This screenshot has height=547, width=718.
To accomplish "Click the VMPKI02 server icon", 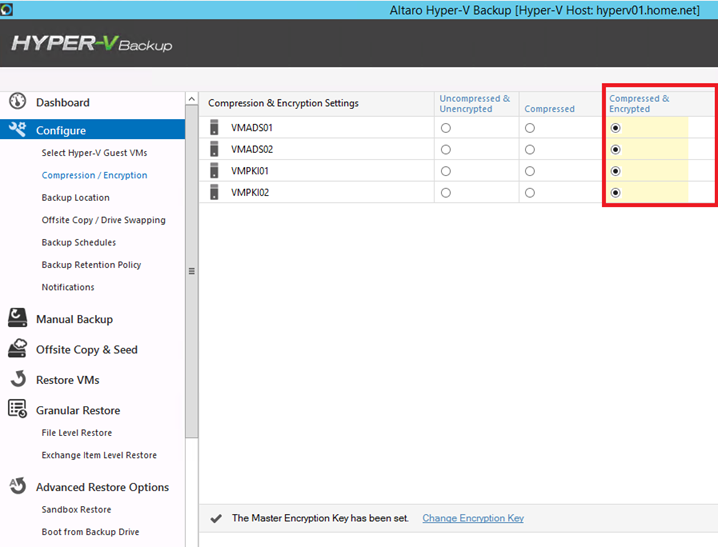I will pyautogui.click(x=214, y=192).
